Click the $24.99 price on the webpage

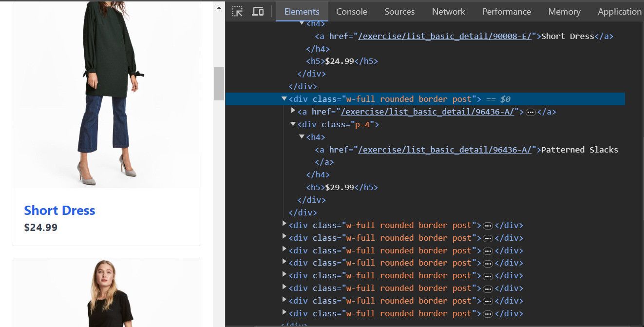pos(41,227)
